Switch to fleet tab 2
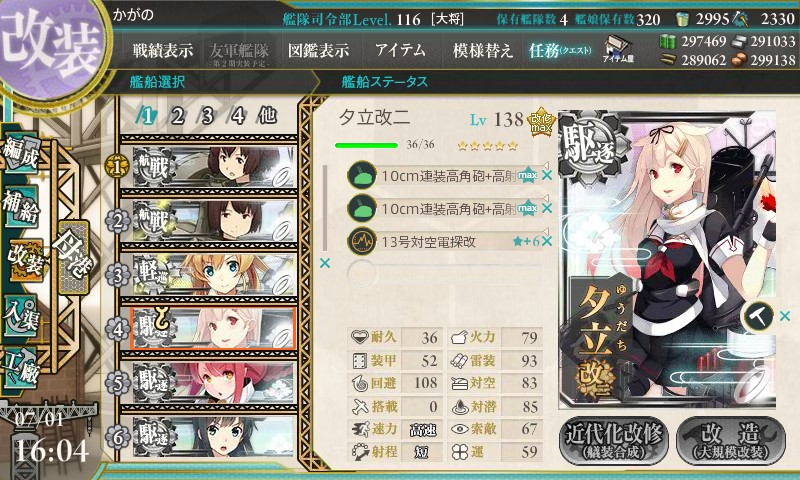Screen dimensions: 800x480 click(x=177, y=116)
